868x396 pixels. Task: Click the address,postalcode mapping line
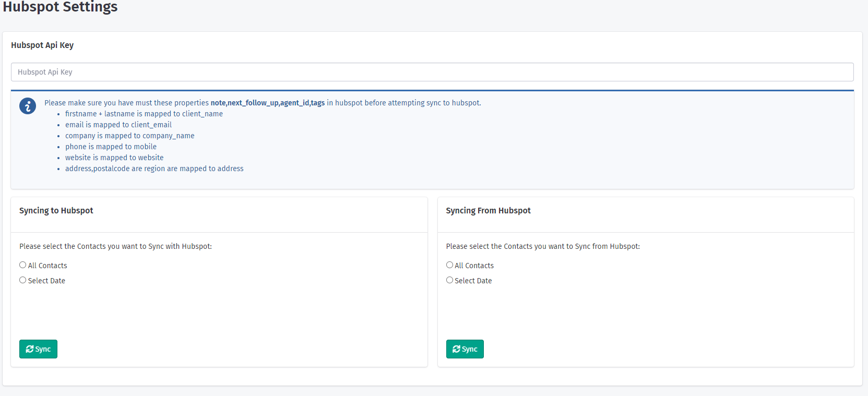tap(154, 169)
